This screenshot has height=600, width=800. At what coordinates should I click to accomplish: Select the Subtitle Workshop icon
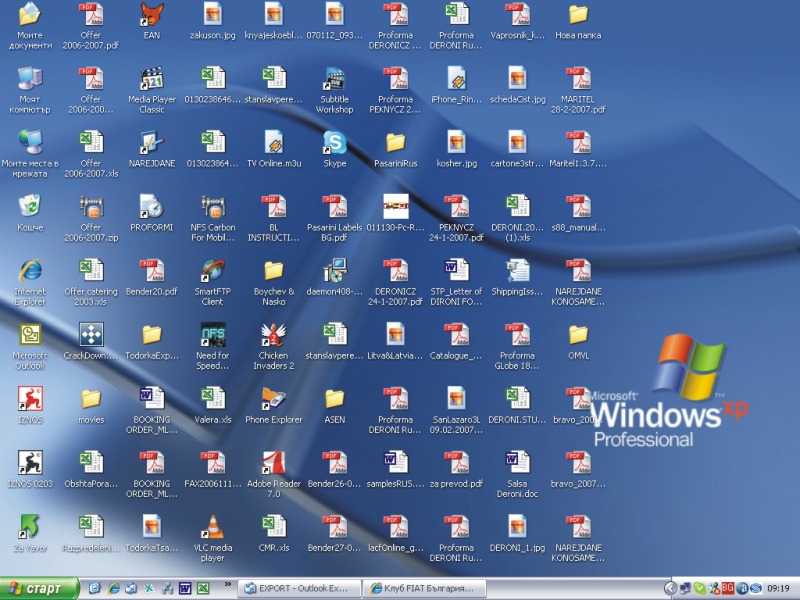pos(334,79)
